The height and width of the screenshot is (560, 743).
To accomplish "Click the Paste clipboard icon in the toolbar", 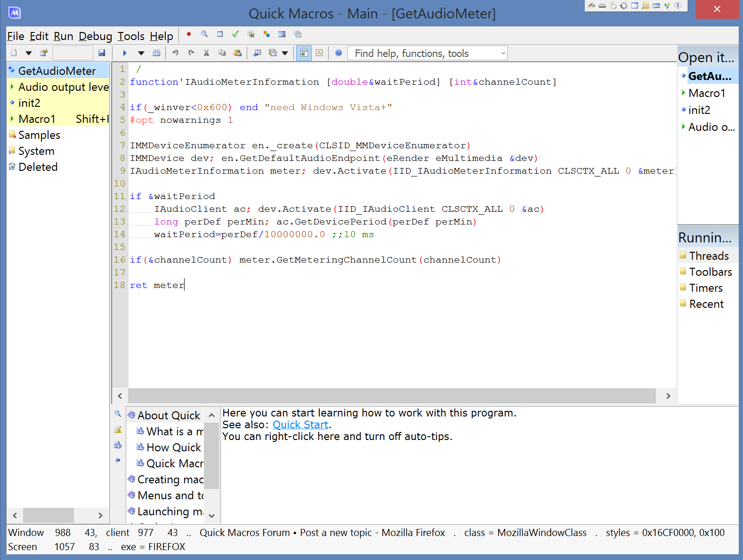I will pyautogui.click(x=238, y=53).
